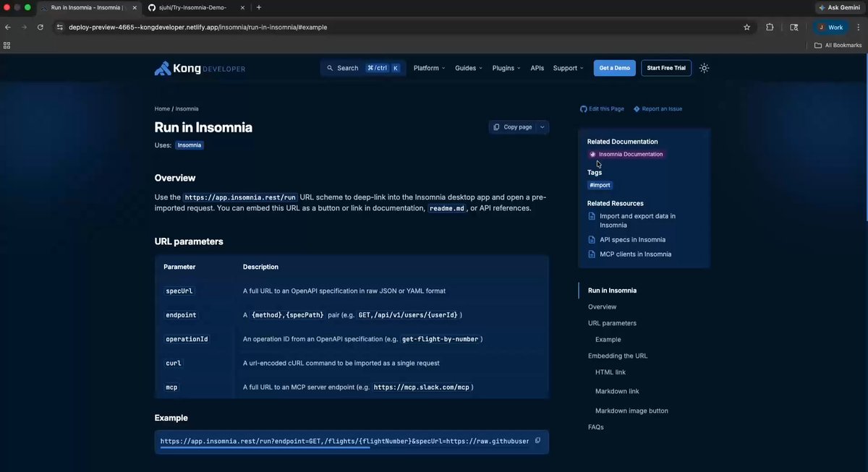The height and width of the screenshot is (472, 868).
Task: Open Ask Gemini button
Action: click(840, 7)
